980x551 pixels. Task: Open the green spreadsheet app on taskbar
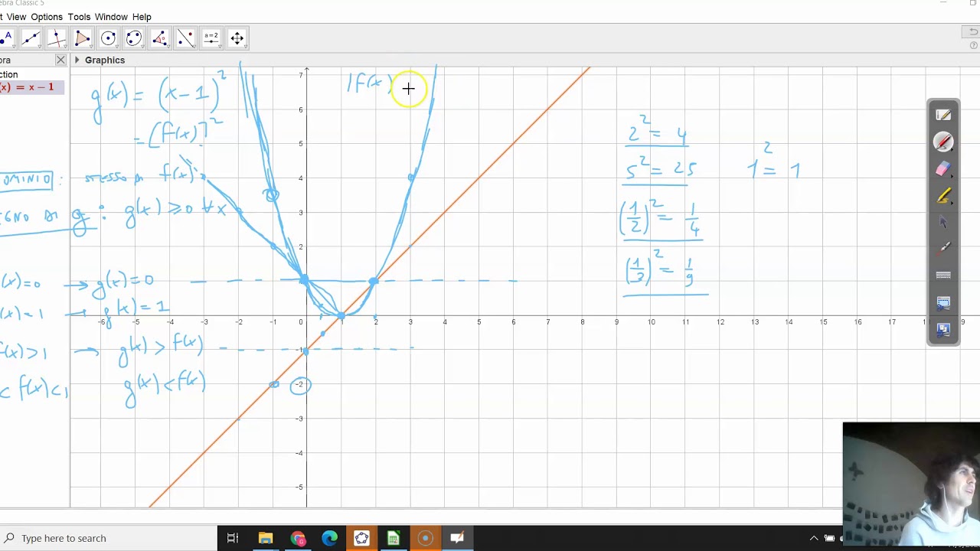point(393,538)
